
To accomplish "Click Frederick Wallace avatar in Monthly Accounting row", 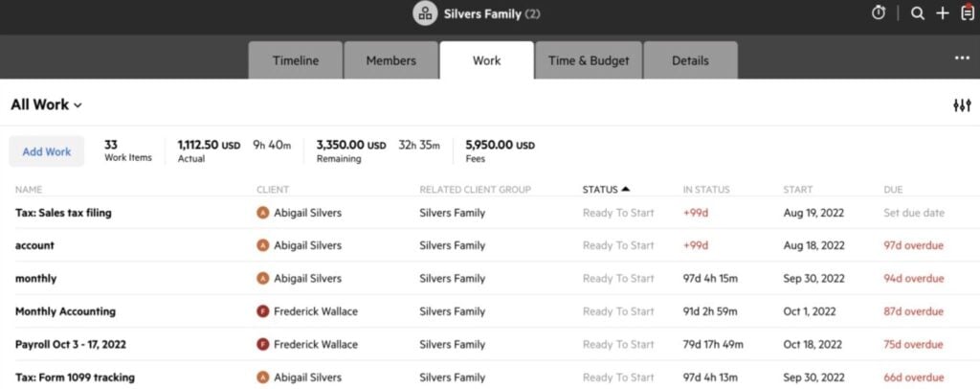I will pyautogui.click(x=262, y=311).
